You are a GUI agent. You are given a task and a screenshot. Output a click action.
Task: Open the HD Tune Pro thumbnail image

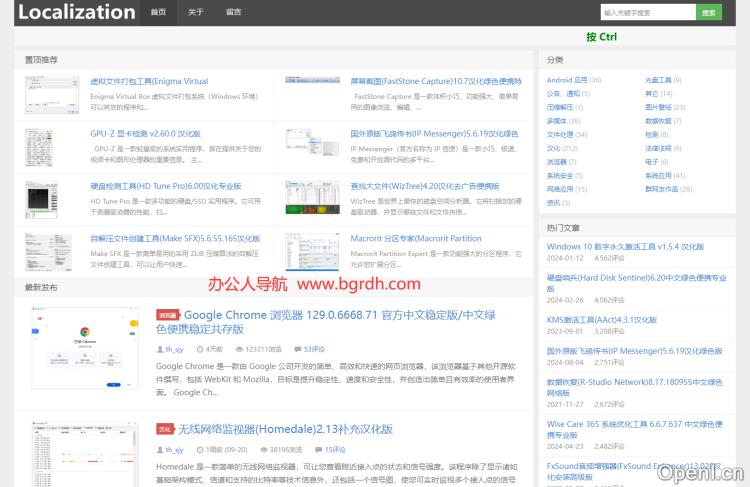coord(42,199)
